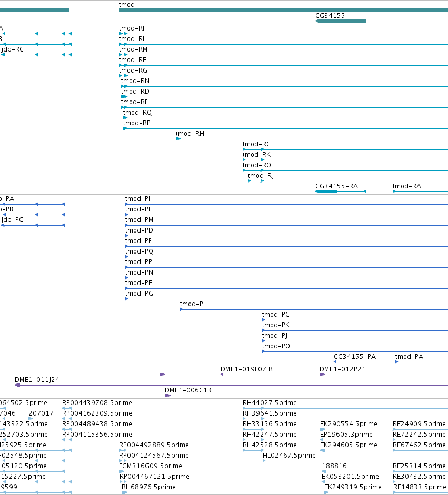Select EST RH39641.5prime
Screen dimensions: 448x495
coord(270,413)
